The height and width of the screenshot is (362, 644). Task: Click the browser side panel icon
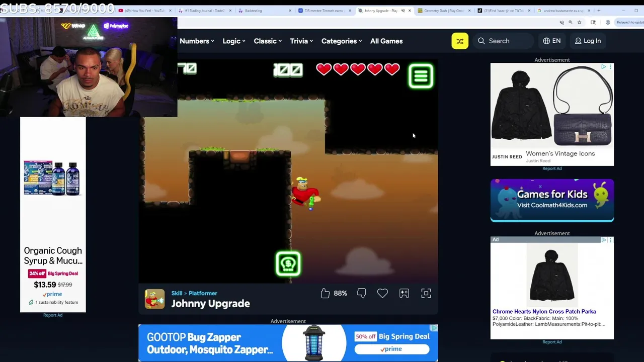(x=593, y=22)
